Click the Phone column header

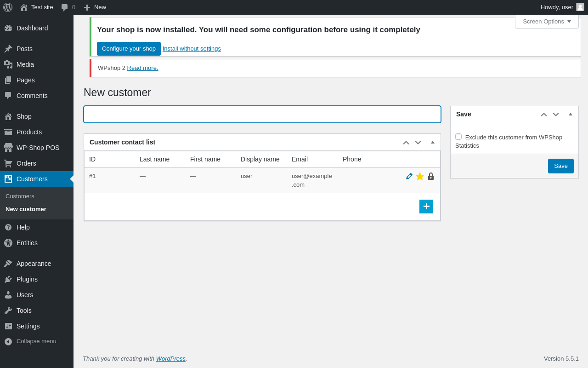point(352,159)
